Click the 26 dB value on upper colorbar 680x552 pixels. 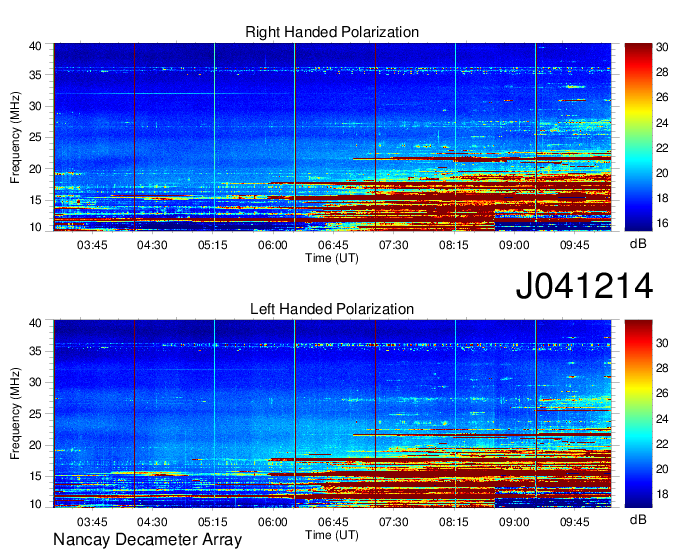click(662, 97)
